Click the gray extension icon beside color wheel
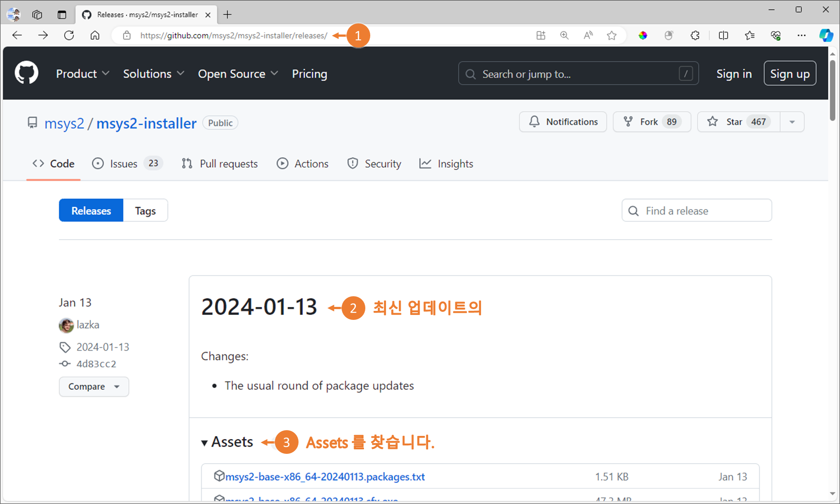 (x=669, y=35)
